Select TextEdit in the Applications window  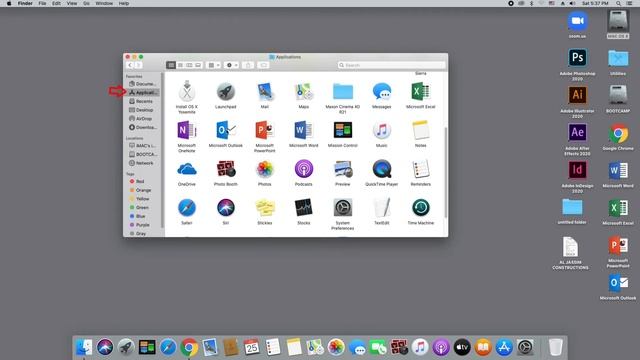point(382,209)
